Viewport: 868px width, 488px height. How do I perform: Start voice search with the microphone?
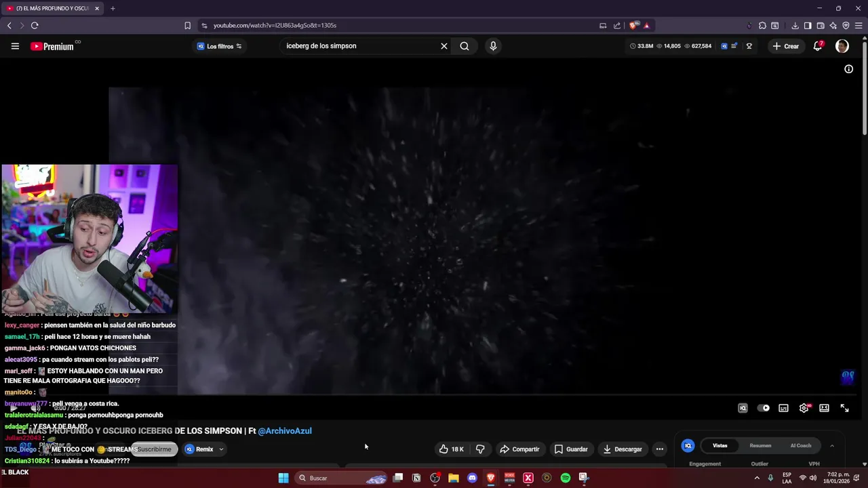tap(493, 46)
